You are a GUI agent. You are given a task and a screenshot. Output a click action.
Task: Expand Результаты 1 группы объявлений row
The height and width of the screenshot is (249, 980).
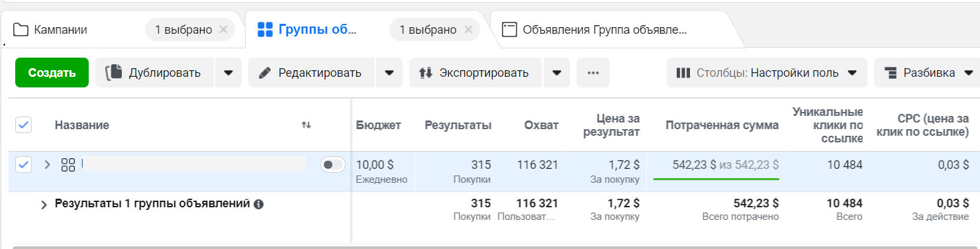[x=44, y=205]
